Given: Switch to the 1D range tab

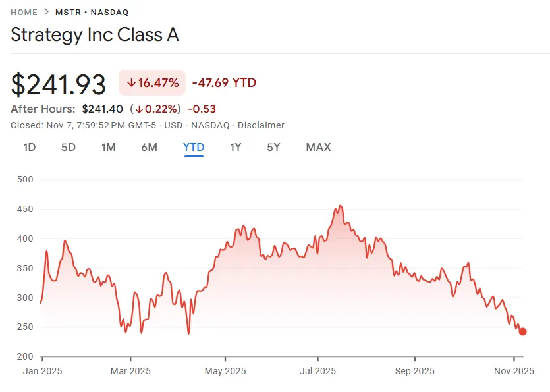Looking at the screenshot, I should [29, 147].
